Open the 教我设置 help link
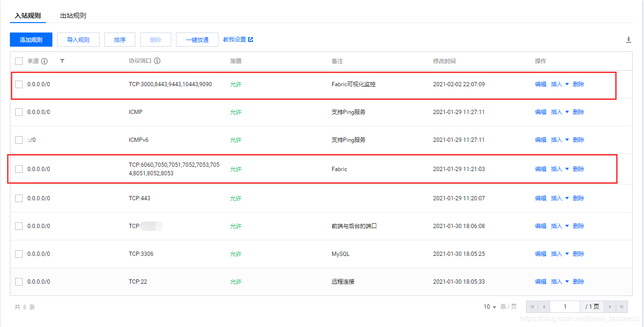Image resolution: width=644 pixels, height=327 pixels. coord(234,40)
